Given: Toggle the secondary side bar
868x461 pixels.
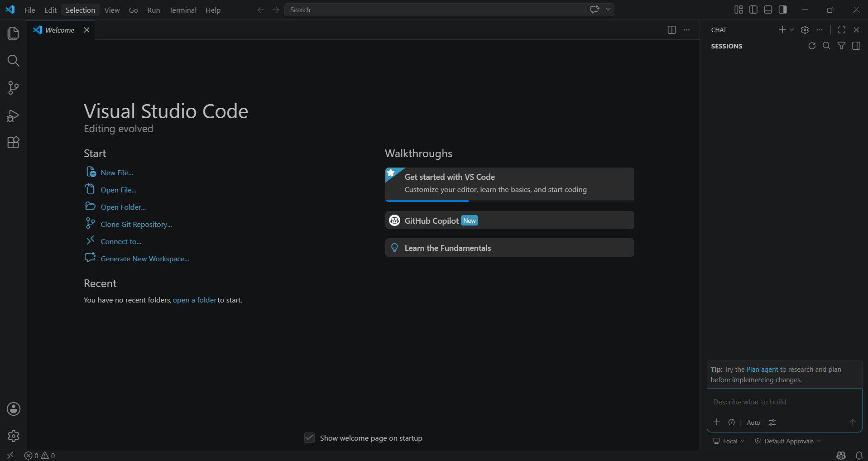Looking at the screenshot, I should click(783, 10).
